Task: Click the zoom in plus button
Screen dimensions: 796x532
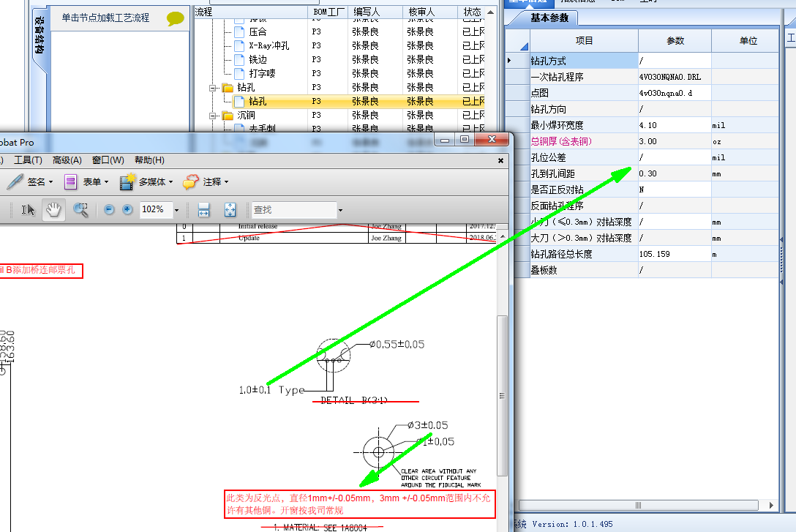Action: click(x=127, y=209)
